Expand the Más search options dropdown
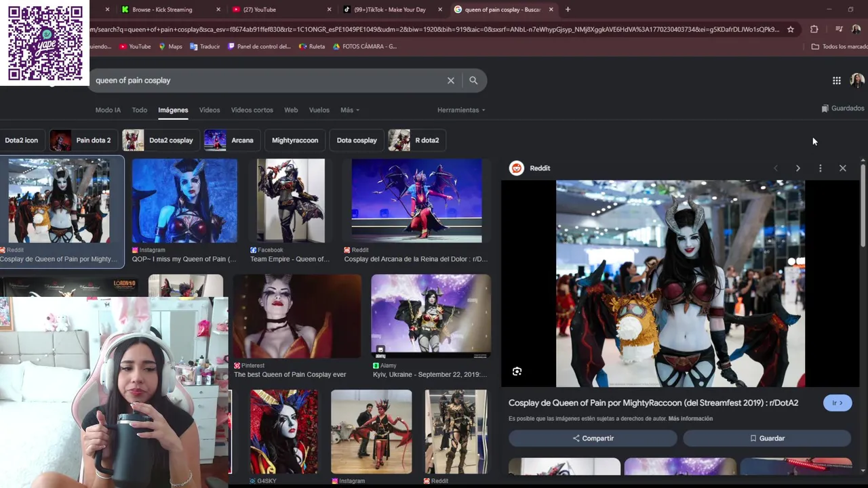The width and height of the screenshot is (868, 488). pyautogui.click(x=350, y=110)
